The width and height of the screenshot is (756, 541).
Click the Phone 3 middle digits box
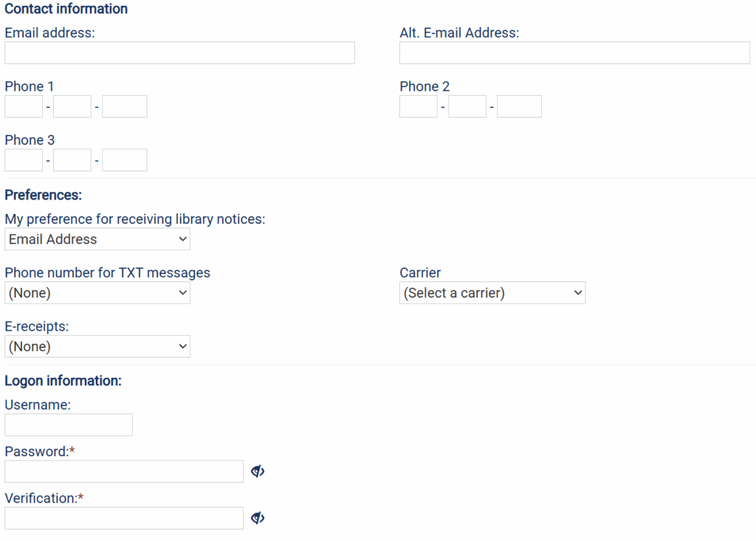72,160
